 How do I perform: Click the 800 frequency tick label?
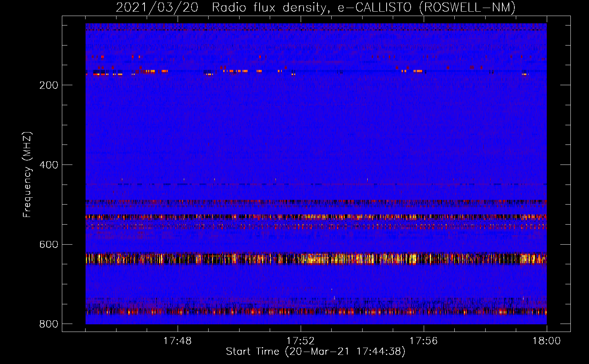[49, 324]
